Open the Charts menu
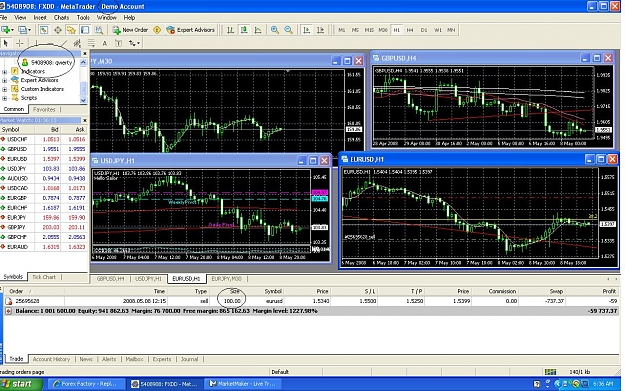This screenshot has height=391, width=625. tap(61, 18)
